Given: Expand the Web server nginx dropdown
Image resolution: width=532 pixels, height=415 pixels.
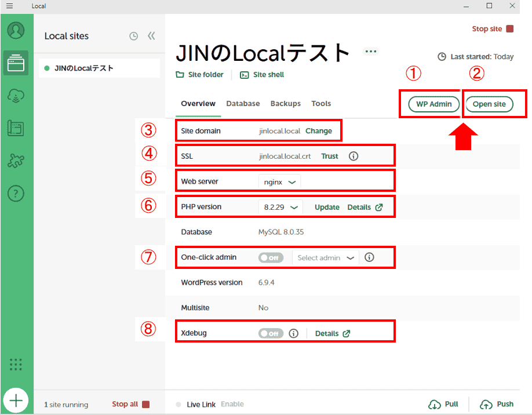Looking at the screenshot, I should (279, 182).
